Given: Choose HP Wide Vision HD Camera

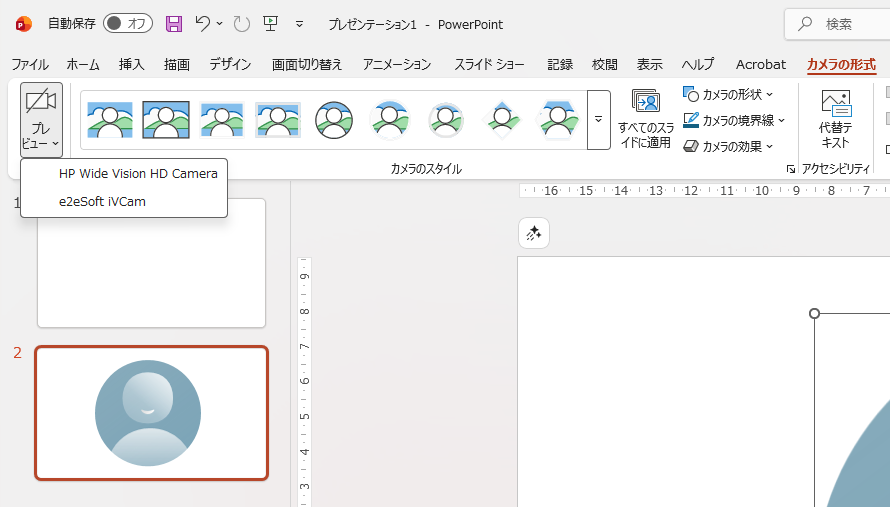Looking at the screenshot, I should pos(138,174).
